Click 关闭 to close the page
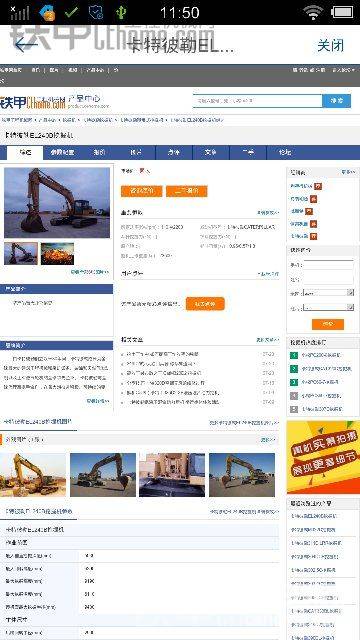 (331, 45)
